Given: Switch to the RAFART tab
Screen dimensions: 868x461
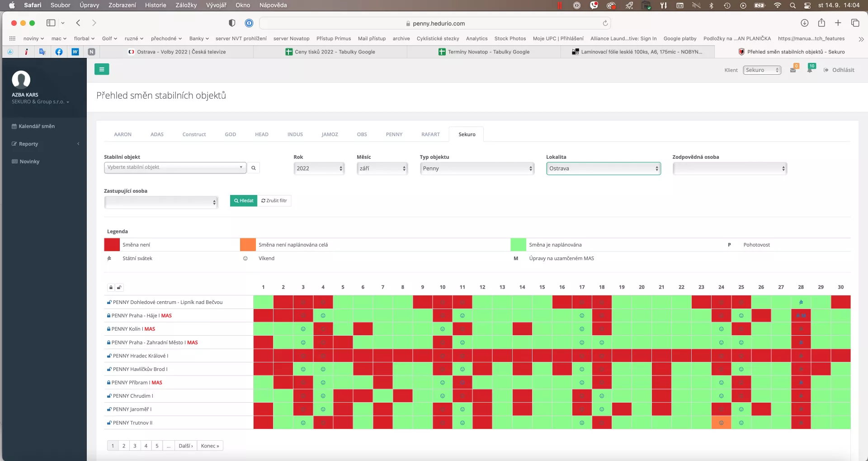Looking at the screenshot, I should pos(430,134).
